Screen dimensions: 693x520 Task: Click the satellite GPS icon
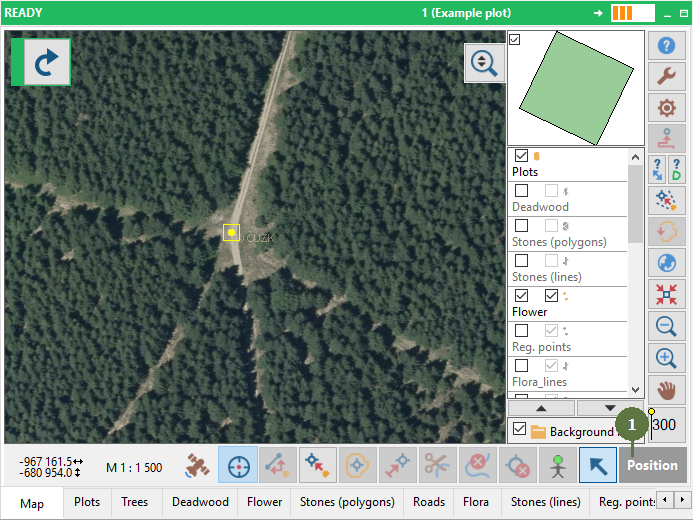click(197, 466)
